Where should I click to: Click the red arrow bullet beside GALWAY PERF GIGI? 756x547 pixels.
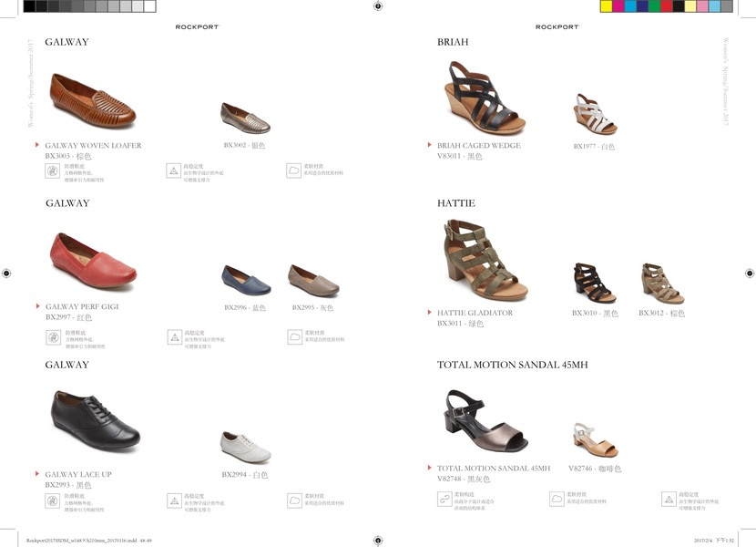(37, 306)
